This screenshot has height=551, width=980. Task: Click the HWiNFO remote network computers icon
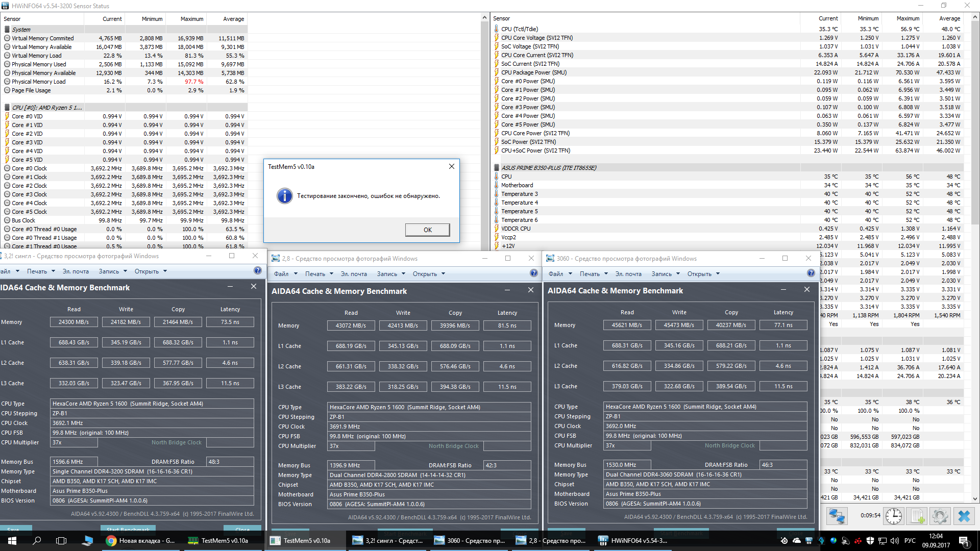point(837,516)
